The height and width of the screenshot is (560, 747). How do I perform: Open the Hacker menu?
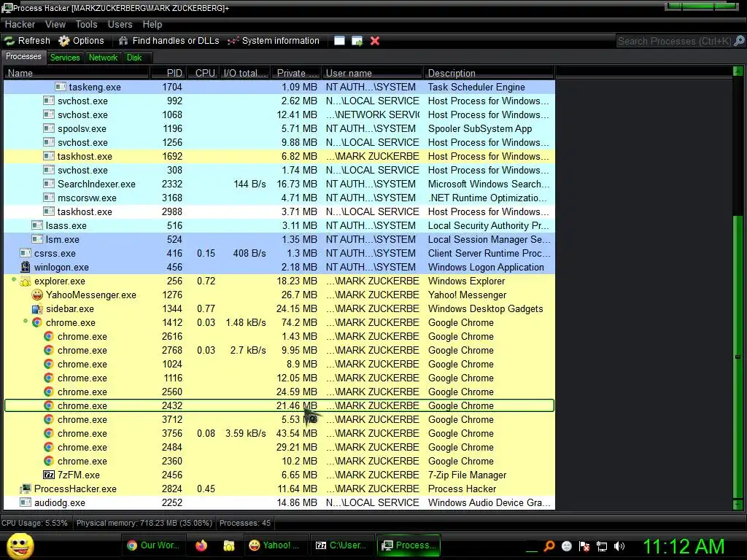[x=20, y=24]
